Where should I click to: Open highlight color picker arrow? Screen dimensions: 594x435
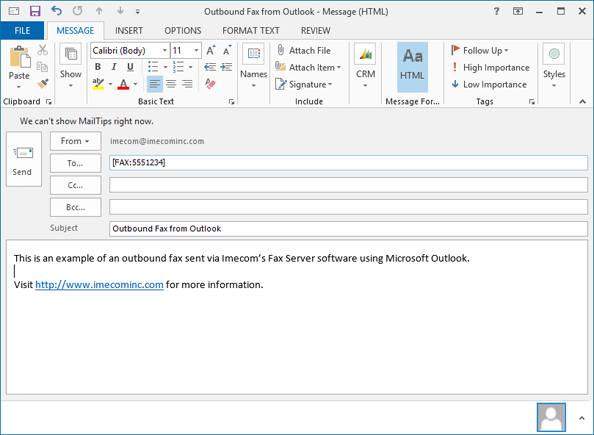(x=110, y=84)
